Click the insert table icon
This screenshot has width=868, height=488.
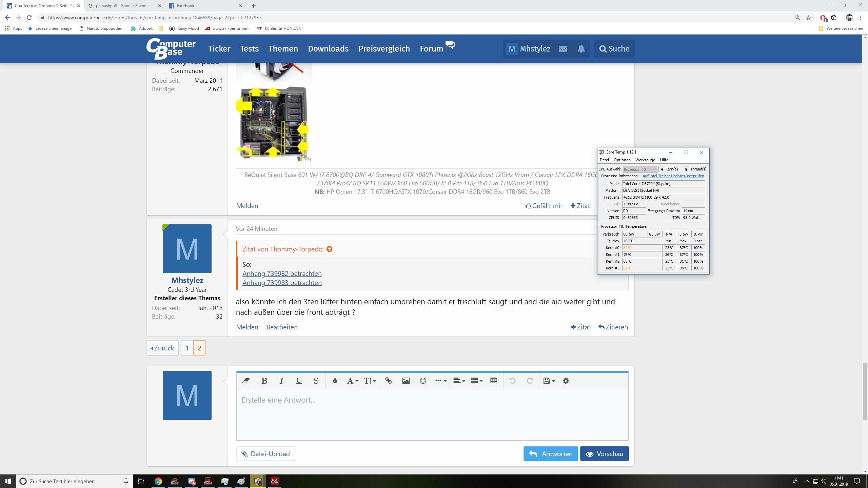pos(494,381)
